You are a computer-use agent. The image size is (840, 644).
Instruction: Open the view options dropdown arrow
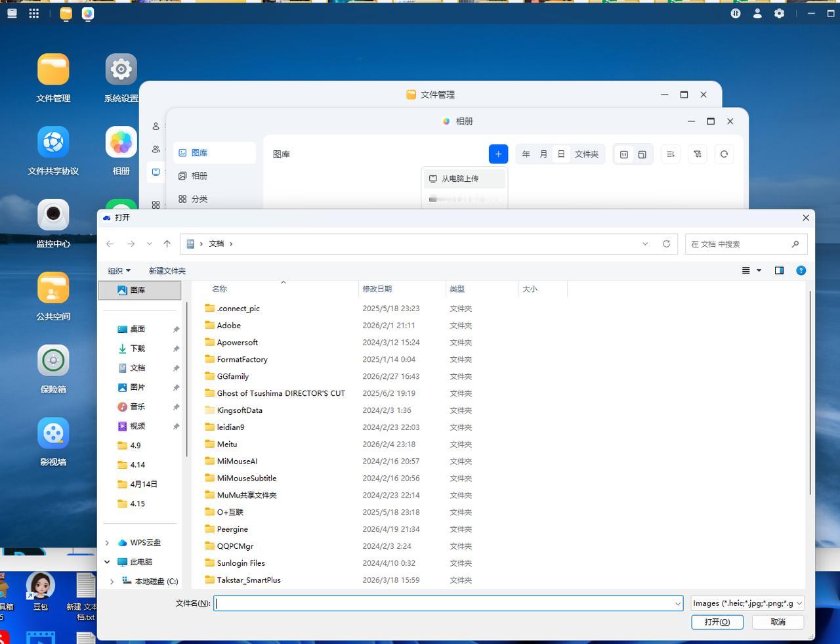(759, 270)
